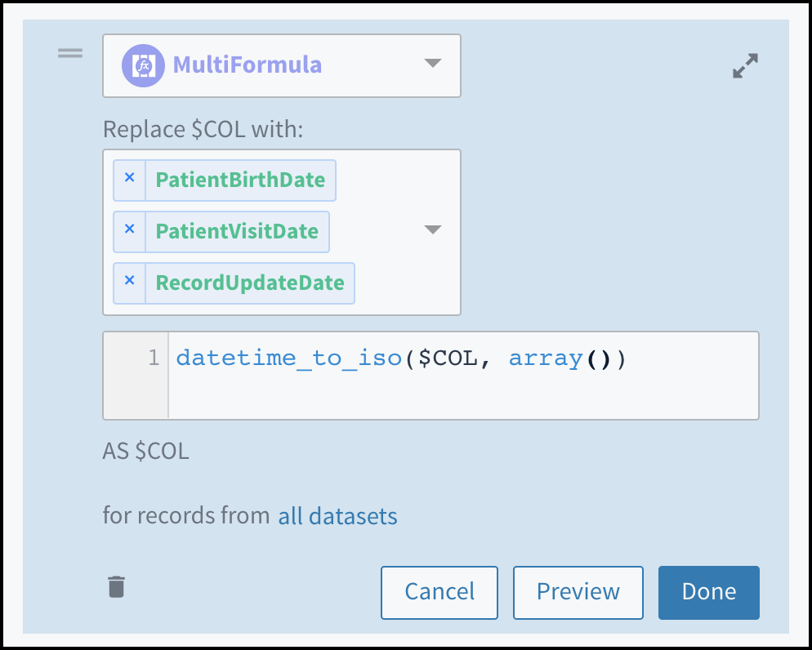Open the MultiFormula transform type dropdown
Viewport: 812px width, 650px height.
point(433,65)
